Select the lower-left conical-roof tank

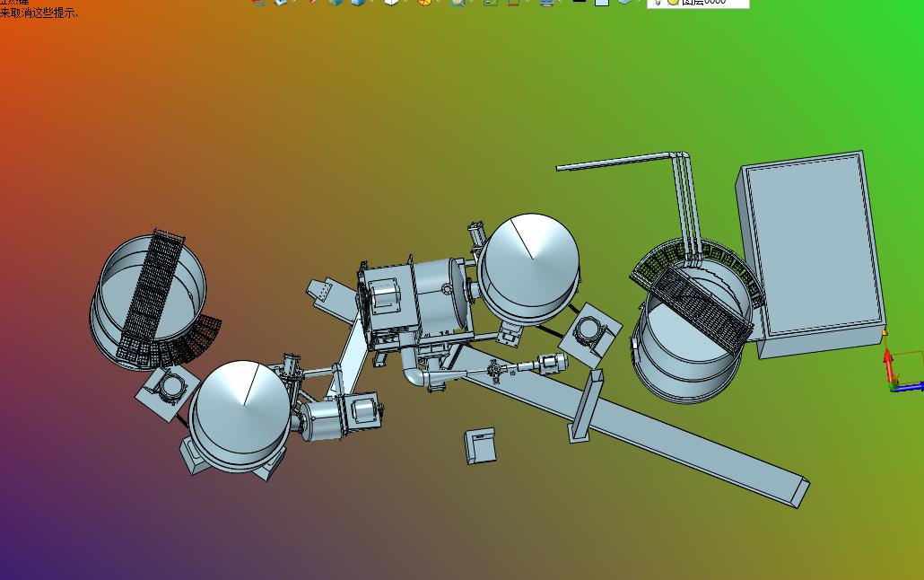point(240,415)
